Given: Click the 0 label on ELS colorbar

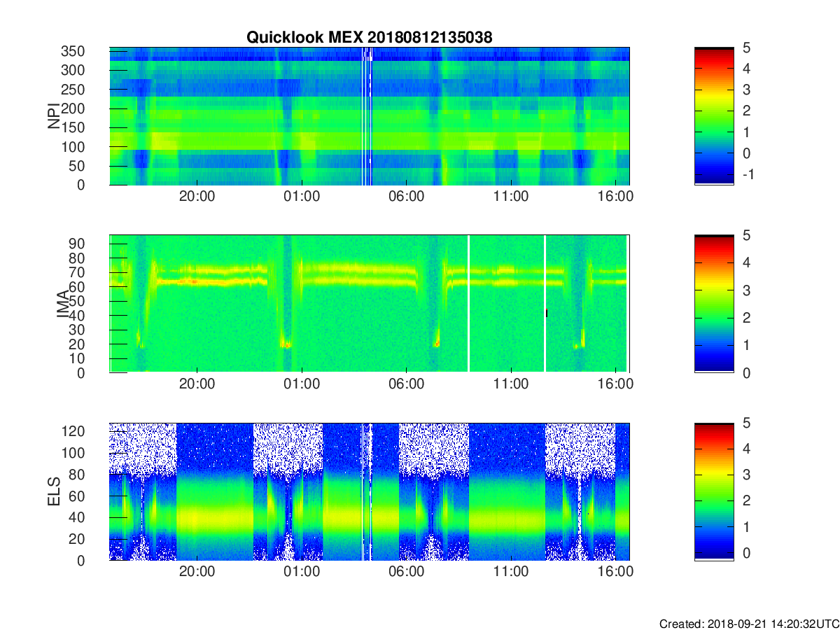Looking at the screenshot, I should pyautogui.click(x=746, y=552).
